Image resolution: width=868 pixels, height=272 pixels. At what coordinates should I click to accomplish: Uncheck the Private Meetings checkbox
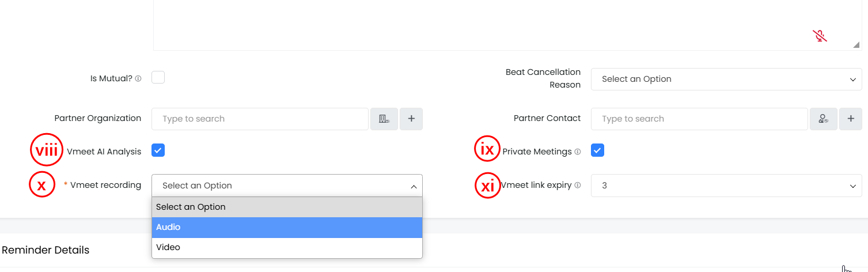598,150
